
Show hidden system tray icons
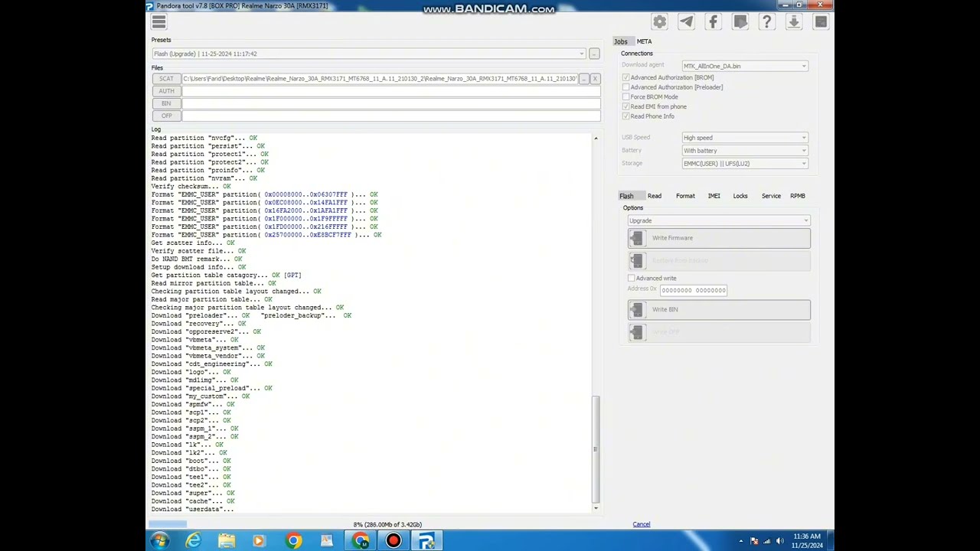pos(740,541)
